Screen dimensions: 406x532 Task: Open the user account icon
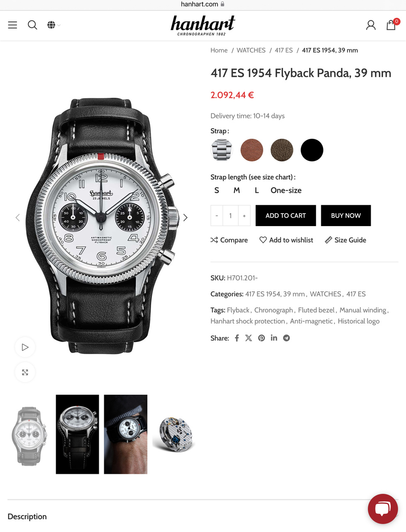[371, 25]
